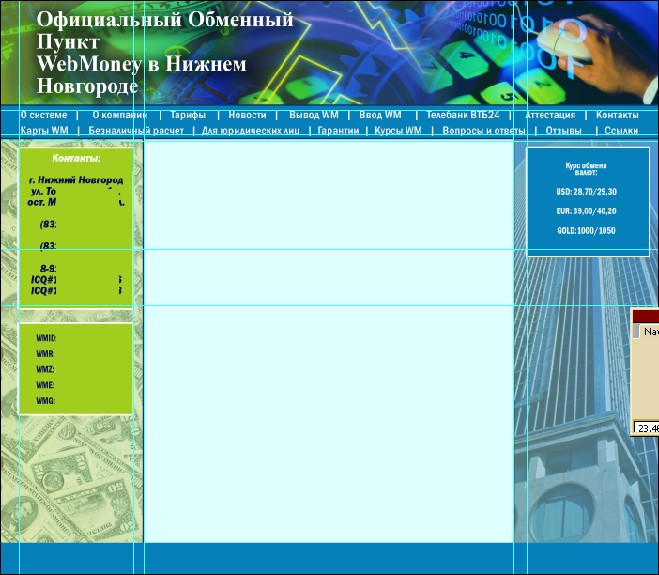Viewport: 659px width, 575px height.
Task: Click the numeric field showing 23.4
Action: [x=646, y=428]
